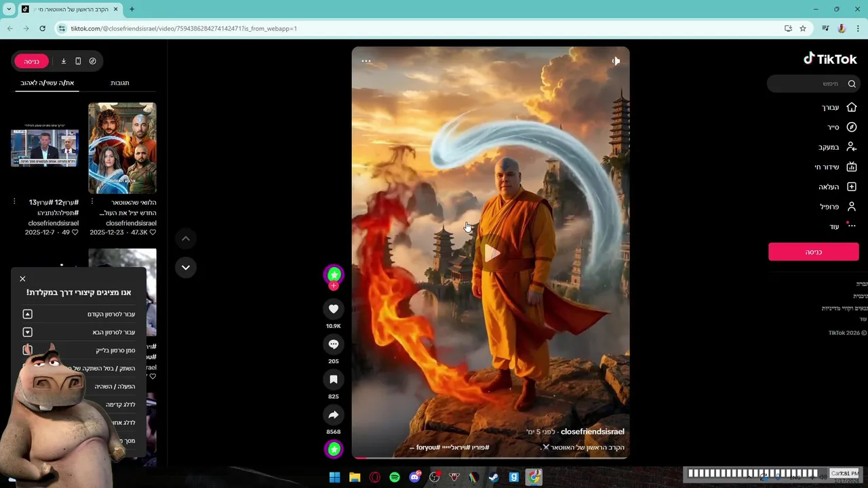Share the video with the arrow icon

tap(333, 415)
